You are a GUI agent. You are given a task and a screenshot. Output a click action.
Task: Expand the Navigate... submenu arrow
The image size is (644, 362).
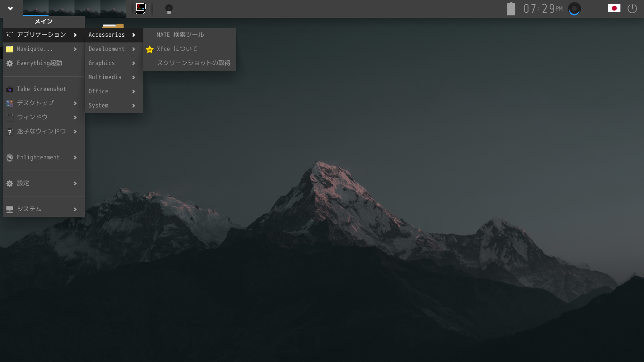[x=75, y=49]
